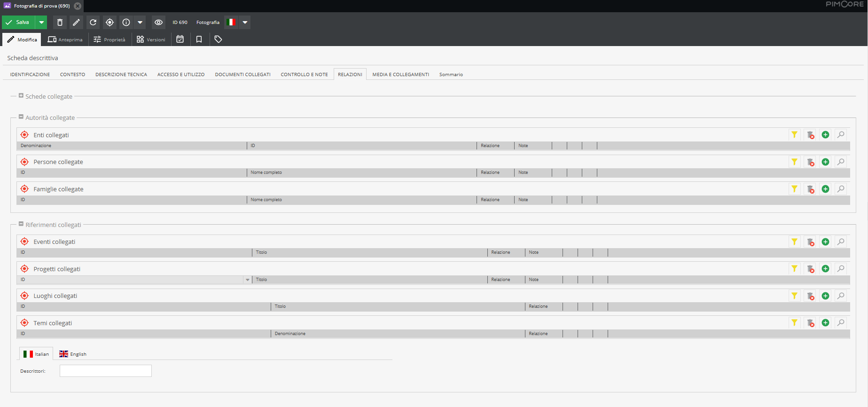The image size is (868, 407).
Task: Search for items in Persone collegate
Action: point(841,162)
